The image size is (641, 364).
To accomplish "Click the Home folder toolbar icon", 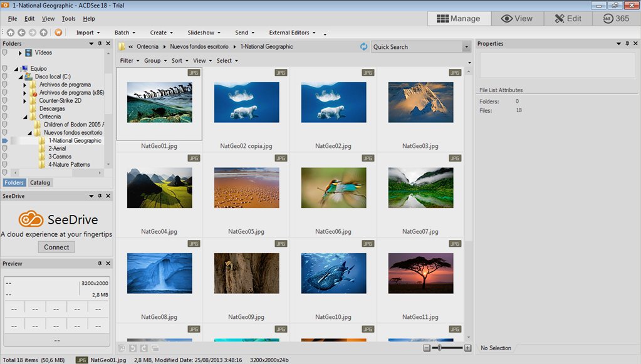I will point(11,33).
